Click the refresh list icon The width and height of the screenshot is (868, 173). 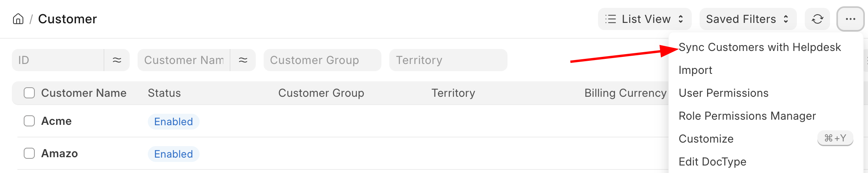817,19
